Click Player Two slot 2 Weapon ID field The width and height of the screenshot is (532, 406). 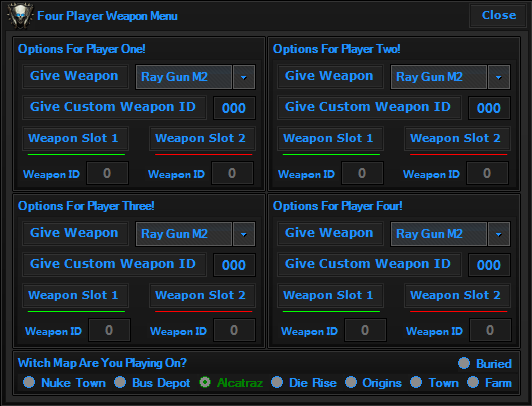coord(488,173)
